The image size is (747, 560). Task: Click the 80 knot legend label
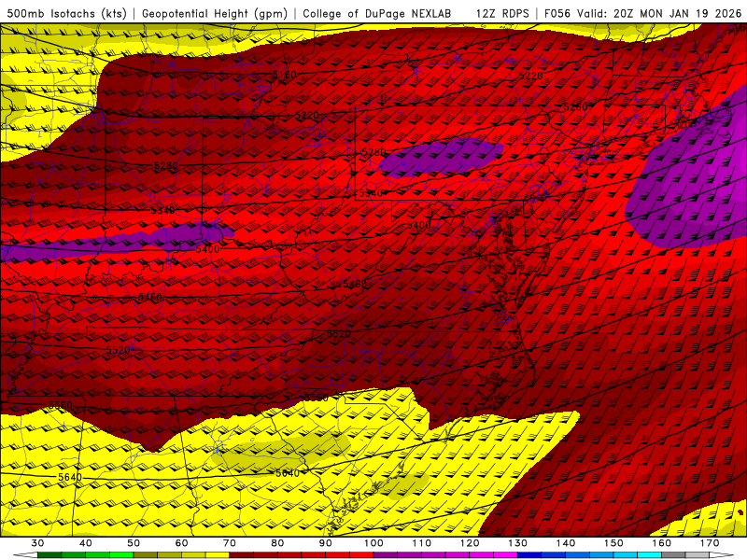pos(277,543)
